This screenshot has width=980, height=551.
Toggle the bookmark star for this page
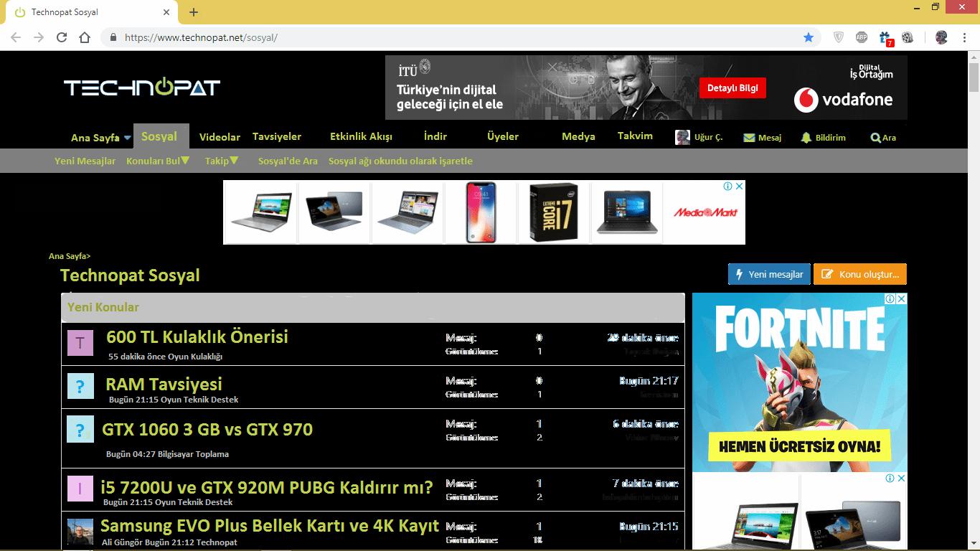click(x=809, y=37)
